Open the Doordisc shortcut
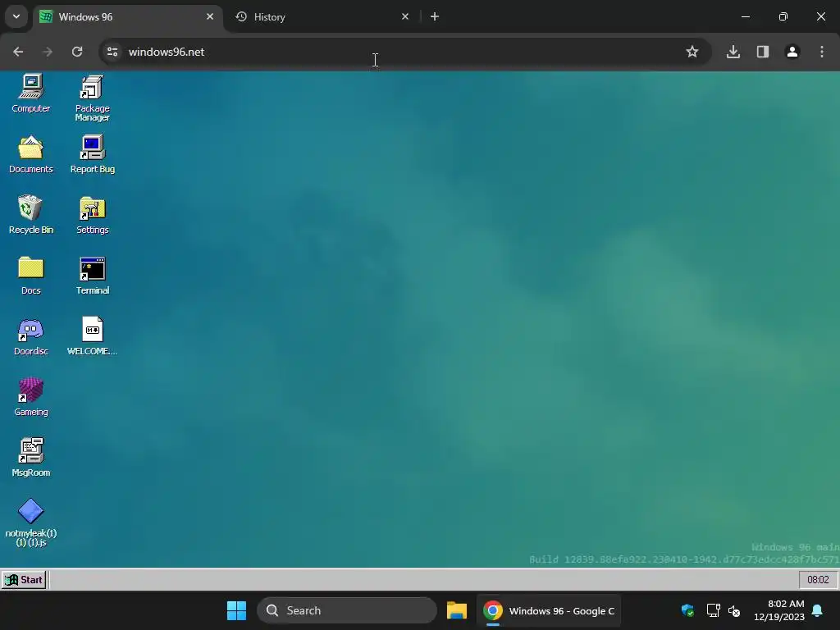 (x=30, y=336)
